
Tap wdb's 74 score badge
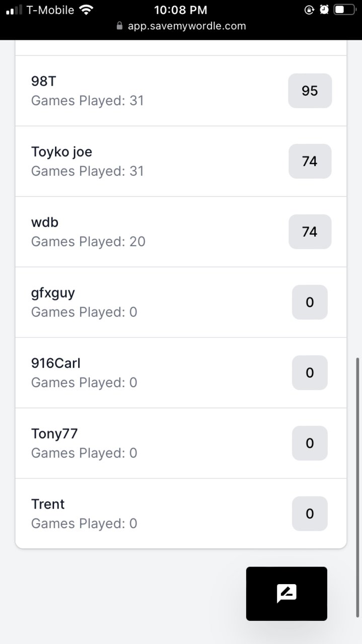(x=310, y=232)
